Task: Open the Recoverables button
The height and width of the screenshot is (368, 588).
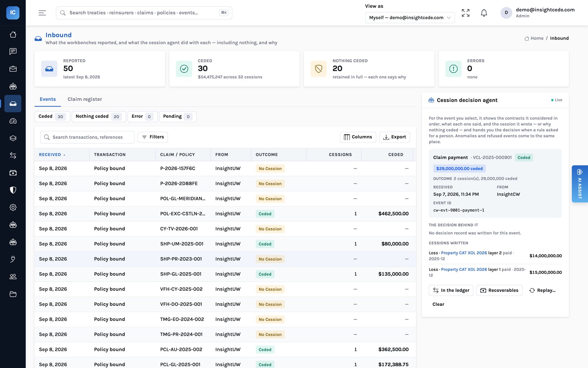Action: coord(499,290)
